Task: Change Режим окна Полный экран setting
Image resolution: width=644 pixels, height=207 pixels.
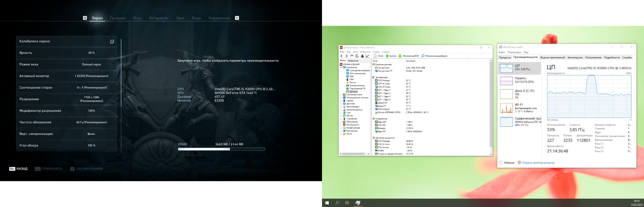Action: click(66, 64)
